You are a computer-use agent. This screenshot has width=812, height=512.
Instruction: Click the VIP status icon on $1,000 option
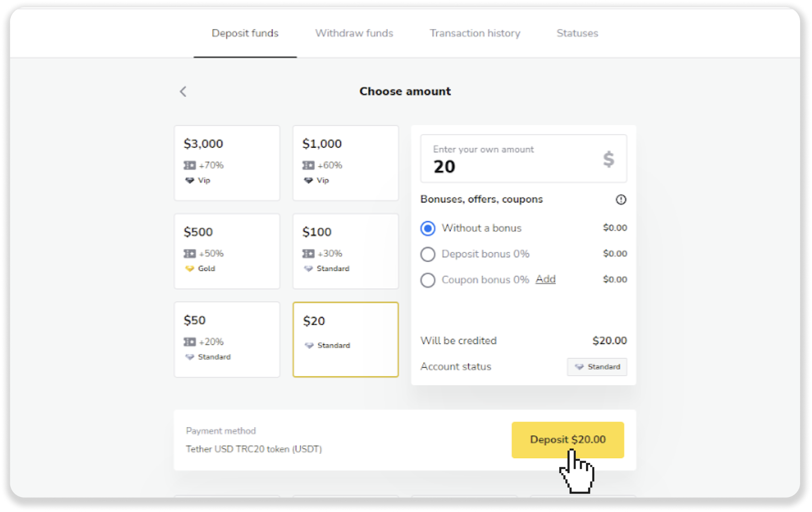308,180
